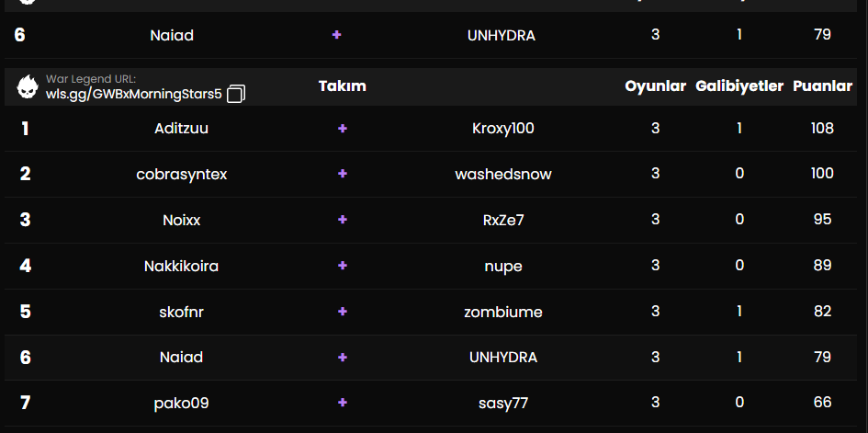The image size is (868, 433).
Task: Click the plus icon in the pako09 row
Action: [x=342, y=403]
